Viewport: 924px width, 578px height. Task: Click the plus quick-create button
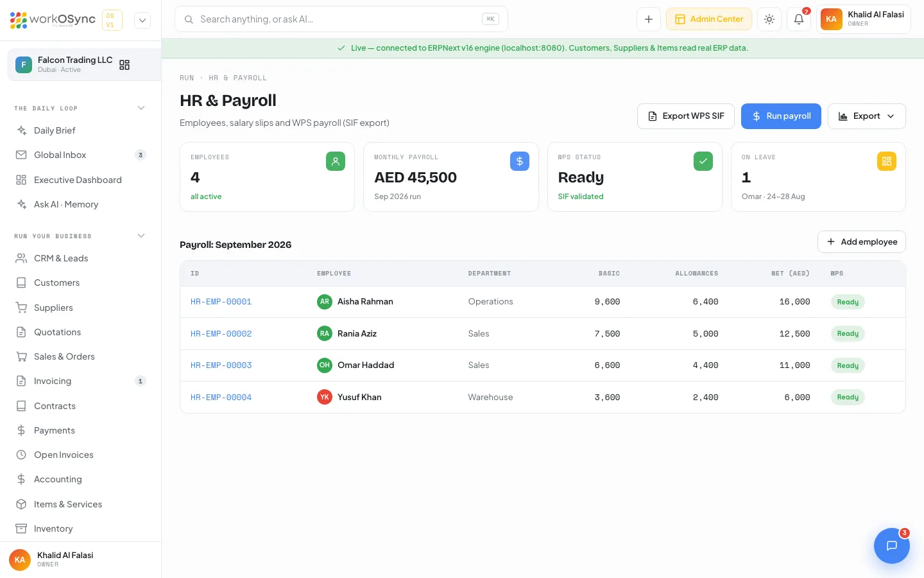649,19
